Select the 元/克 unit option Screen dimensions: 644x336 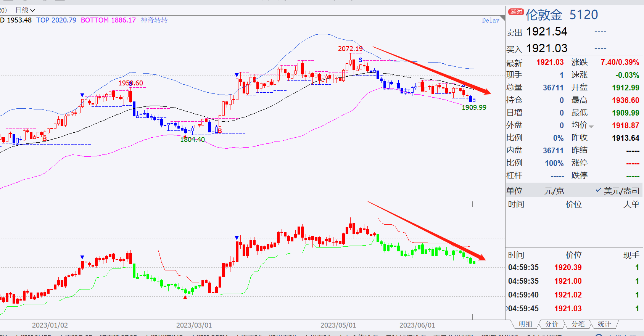pyautogui.click(x=554, y=191)
